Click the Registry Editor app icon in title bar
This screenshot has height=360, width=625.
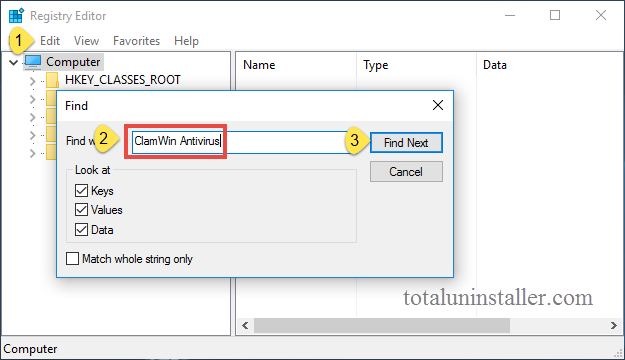[16, 16]
